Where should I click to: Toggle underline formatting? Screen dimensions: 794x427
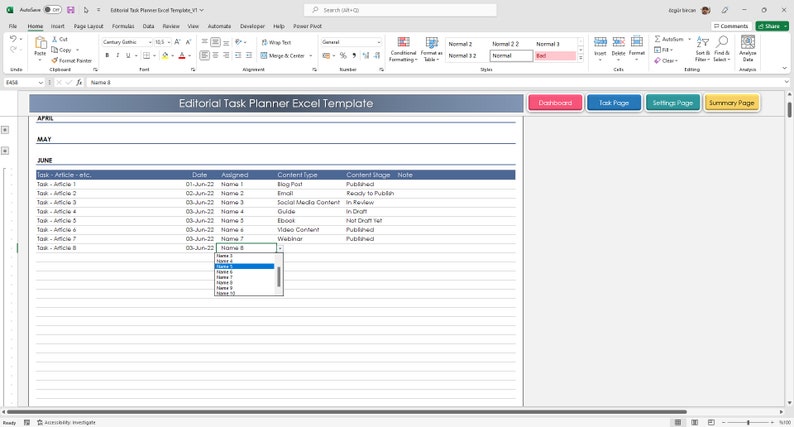pos(128,56)
